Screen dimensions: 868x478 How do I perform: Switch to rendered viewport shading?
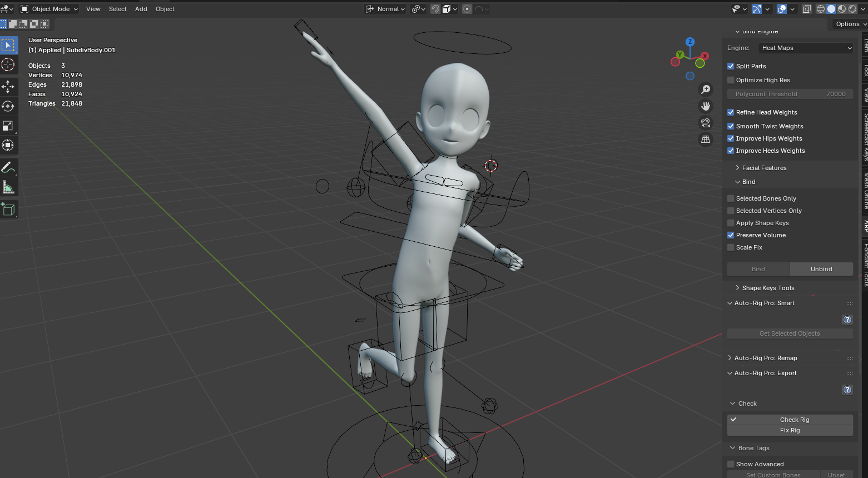[x=852, y=9]
